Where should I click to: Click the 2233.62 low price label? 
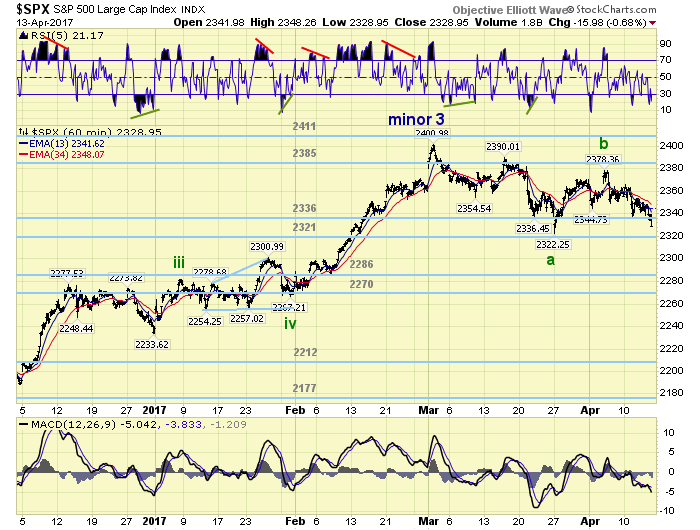[152, 345]
